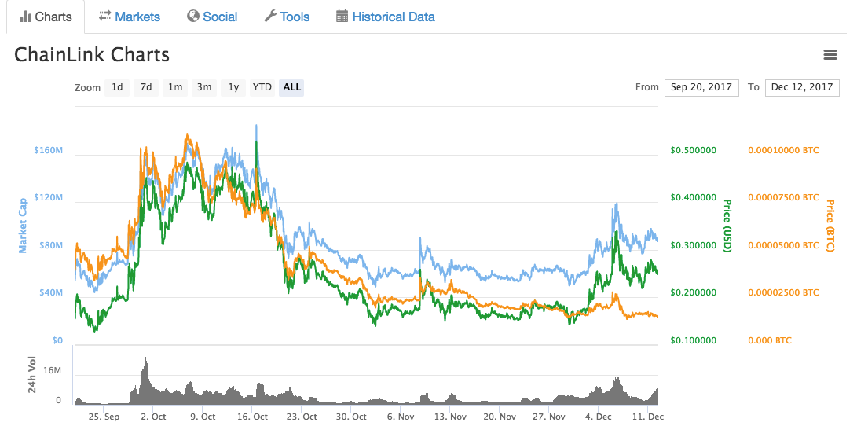The height and width of the screenshot is (437, 868).
Task: Switch to the Charts tab
Action: point(46,17)
